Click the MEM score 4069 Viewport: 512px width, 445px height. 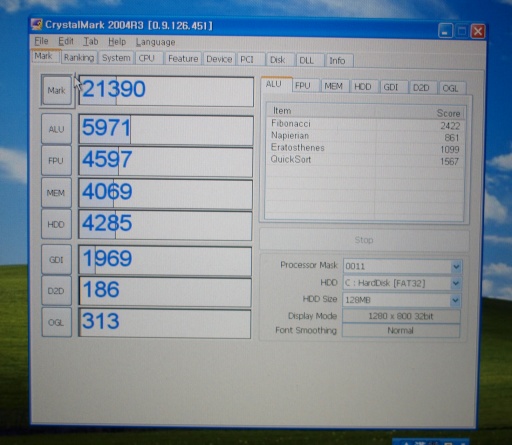coord(165,194)
